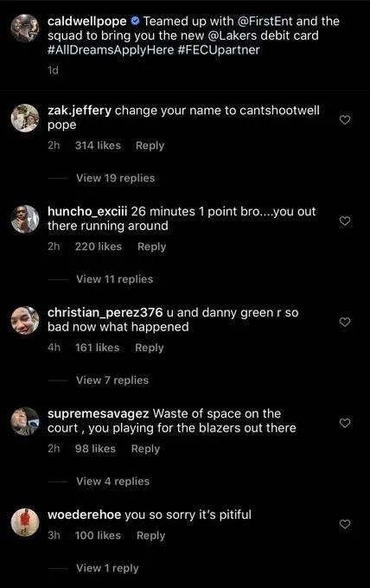View 314 likes on zak.jeffery's comment
Screen dimensions: 370x588
[98, 145]
